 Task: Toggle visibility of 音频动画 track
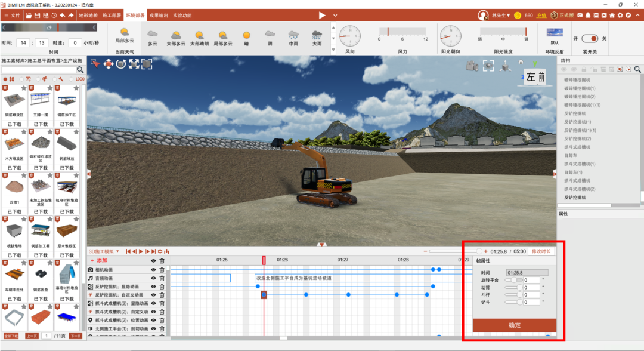click(153, 278)
